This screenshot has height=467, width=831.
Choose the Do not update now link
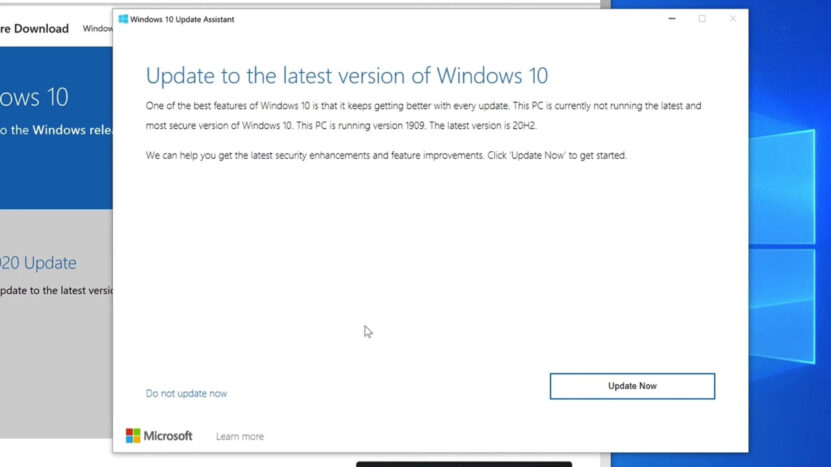pyautogui.click(x=186, y=393)
